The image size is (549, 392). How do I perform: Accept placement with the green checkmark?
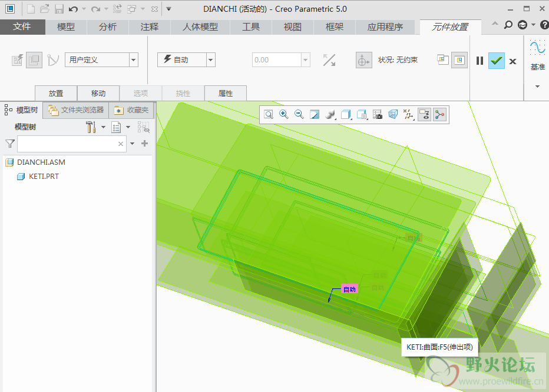coord(497,61)
